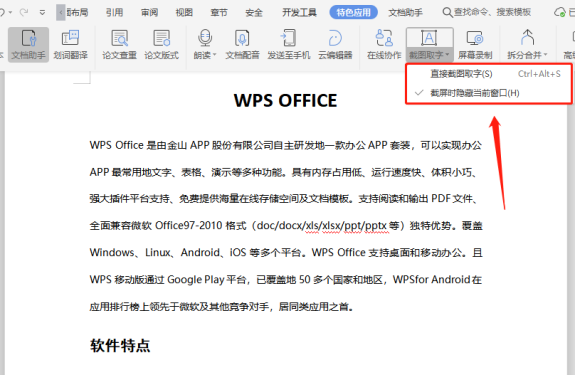Expand the 朗读 read-aloud dropdown arrow

tap(215, 55)
